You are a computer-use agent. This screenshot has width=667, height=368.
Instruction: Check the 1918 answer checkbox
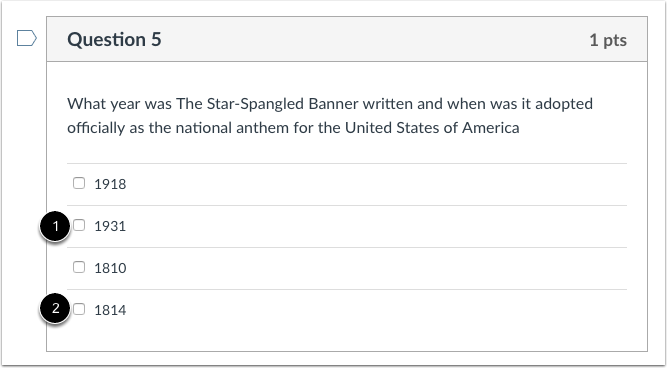pos(79,183)
